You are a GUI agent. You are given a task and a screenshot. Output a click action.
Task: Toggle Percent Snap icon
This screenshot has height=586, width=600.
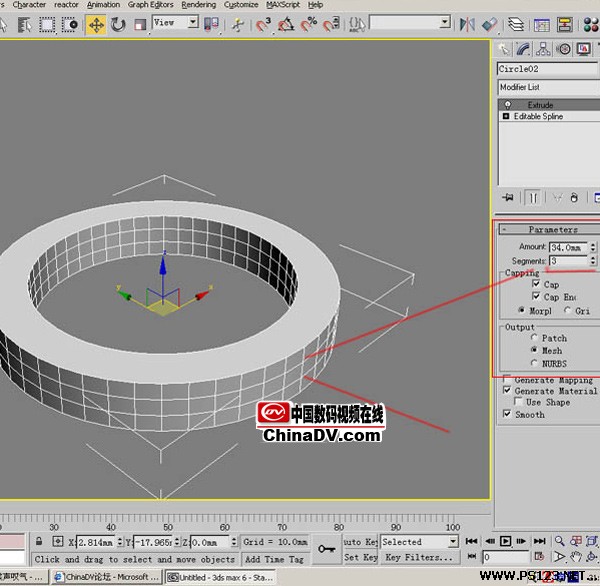click(309, 25)
